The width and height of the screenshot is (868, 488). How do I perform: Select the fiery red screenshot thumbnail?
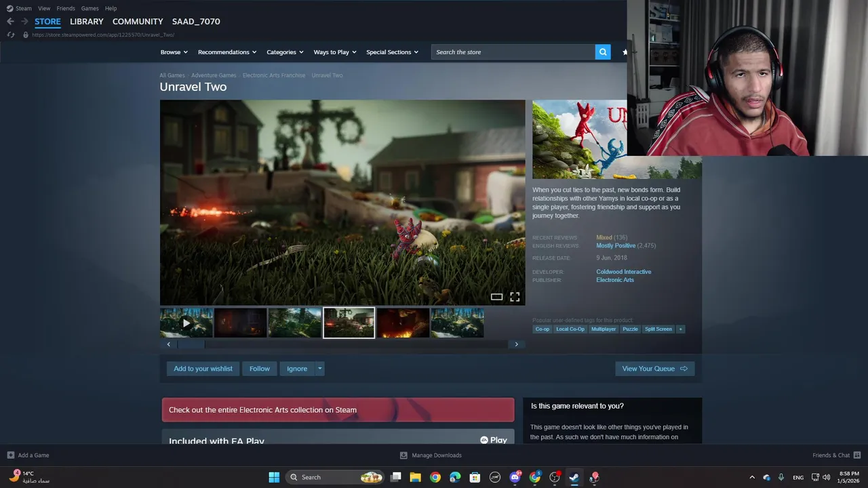coord(403,323)
